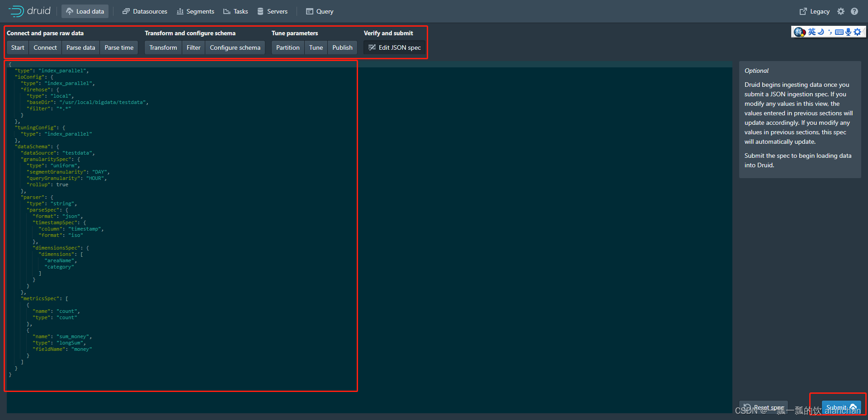The image size is (868, 420).
Task: Click the "Submit the spec to begin" help text
Action: click(x=798, y=160)
